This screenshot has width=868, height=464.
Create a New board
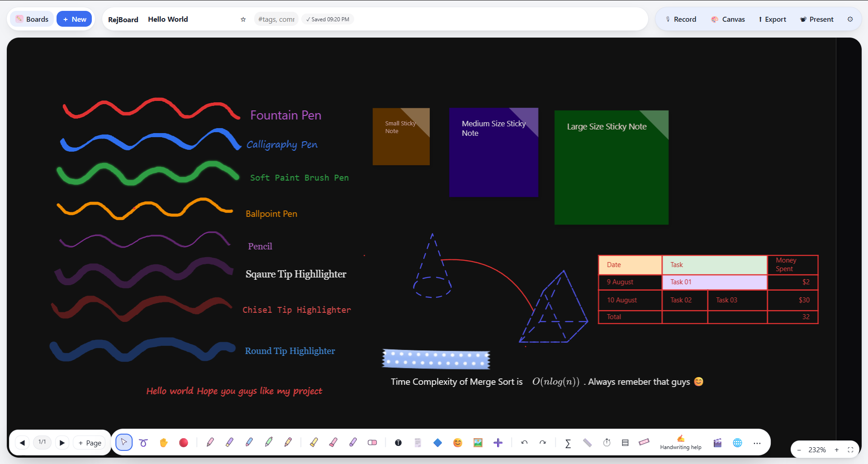pos(74,19)
